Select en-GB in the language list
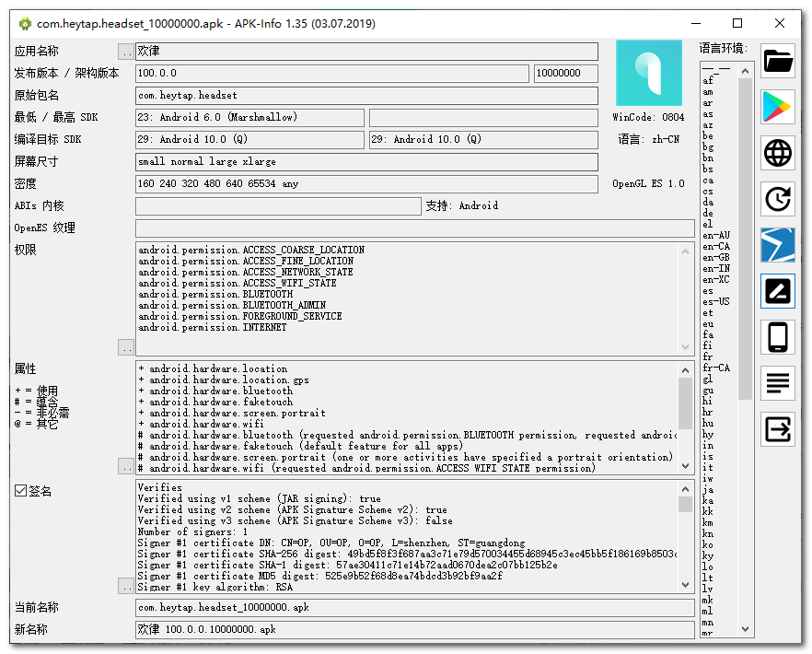The height and width of the screenshot is (654, 812). pyautogui.click(x=715, y=257)
